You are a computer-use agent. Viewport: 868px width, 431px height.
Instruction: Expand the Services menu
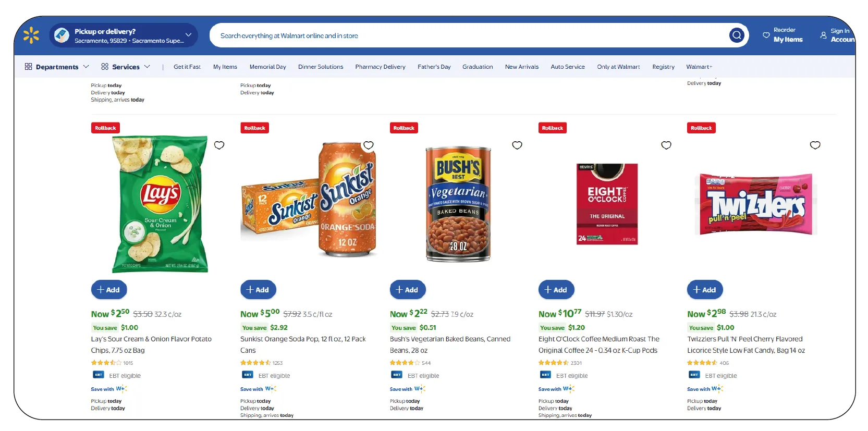tap(126, 67)
